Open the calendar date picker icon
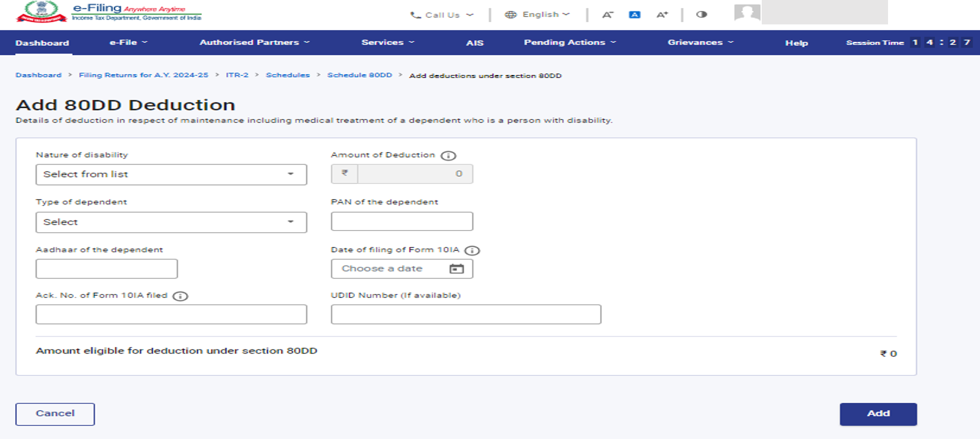Image resolution: width=980 pixels, height=439 pixels. 457,269
